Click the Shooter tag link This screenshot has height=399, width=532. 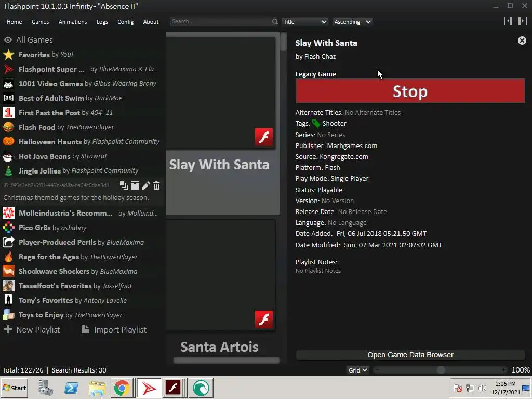click(334, 124)
